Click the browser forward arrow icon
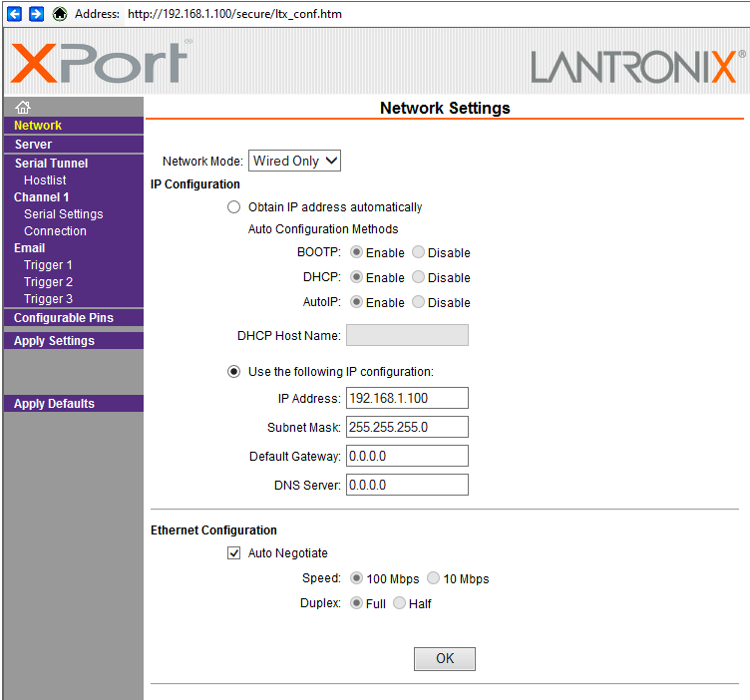The image size is (750, 700). pos(36,14)
